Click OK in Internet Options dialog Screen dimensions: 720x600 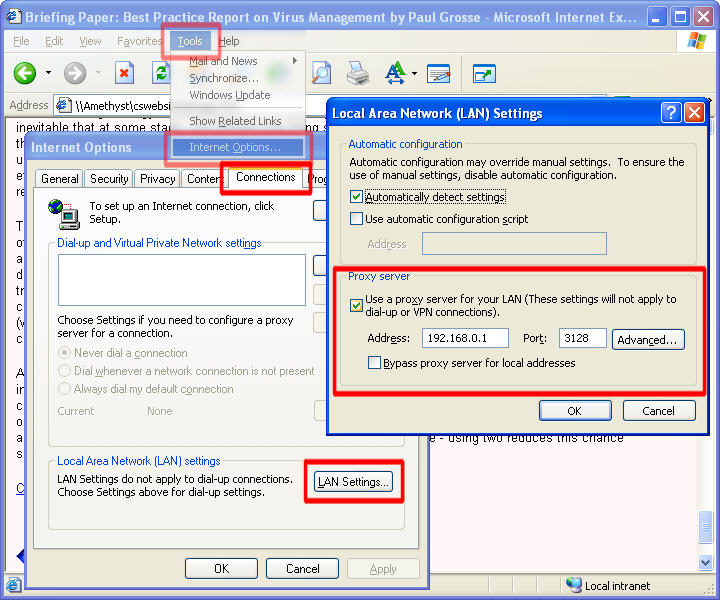pos(221,568)
